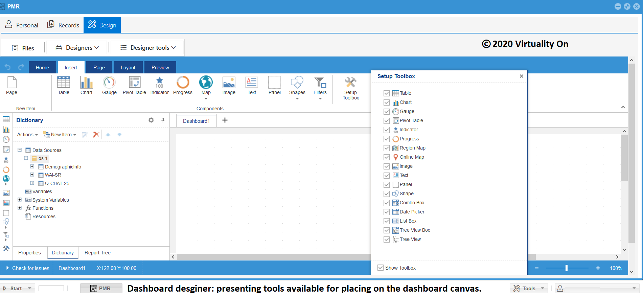
Task: Open Dictionary settings gear icon
Action: pos(151,120)
